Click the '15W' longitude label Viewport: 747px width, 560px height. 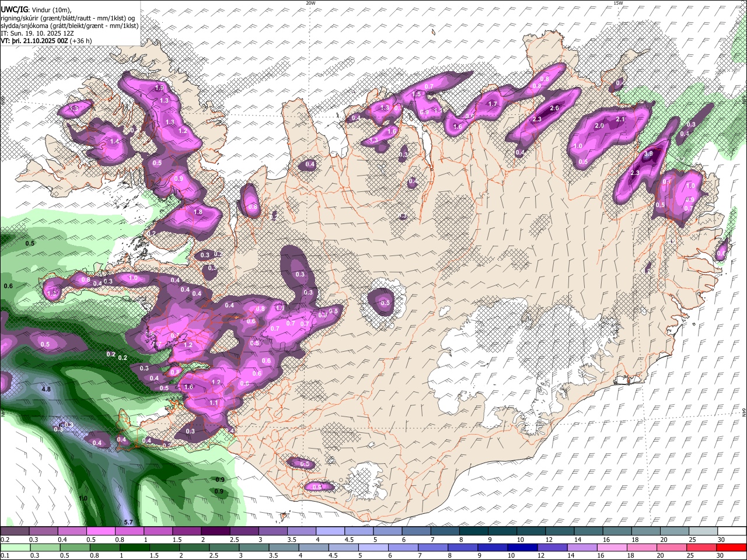click(x=618, y=3)
